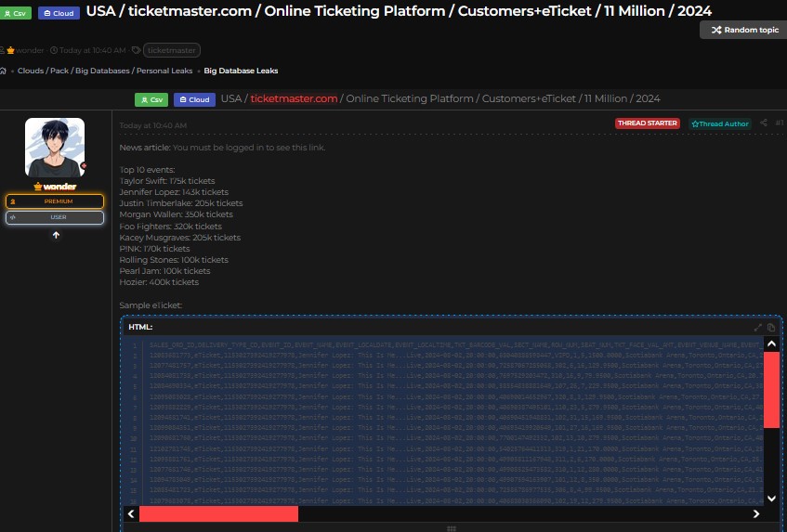Click the 'Foo Fighters: 320k tickets' line
787x532 pixels.
pos(171,227)
